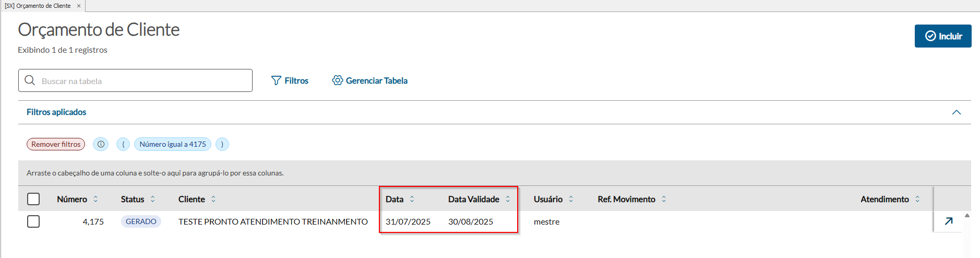Sort by the Número column arrows
This screenshot has width=980, height=258.
[95, 199]
